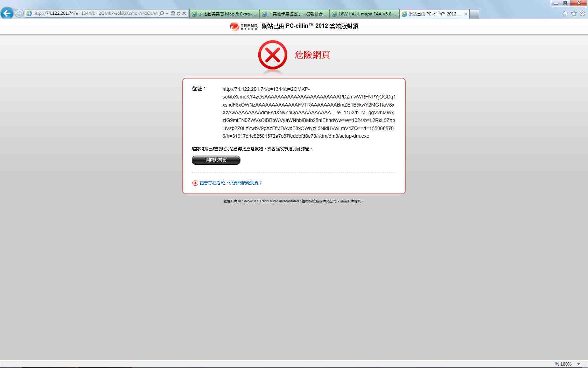Open the Home page icon
Viewport: 588px width, 368px height.
click(x=565, y=14)
